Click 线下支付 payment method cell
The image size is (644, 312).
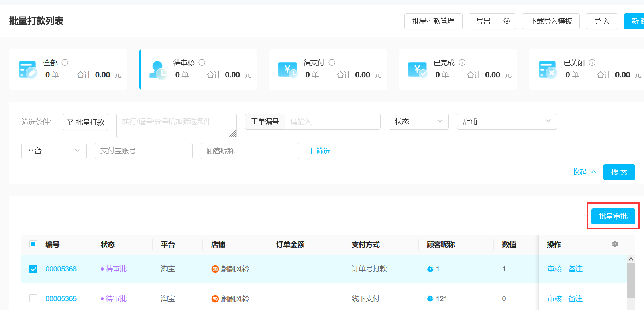(x=365, y=299)
